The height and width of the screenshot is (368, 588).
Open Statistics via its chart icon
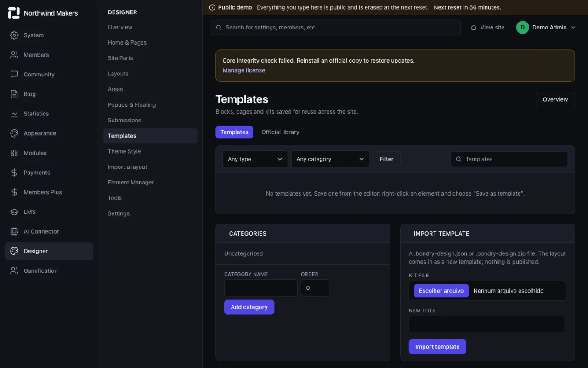click(x=14, y=114)
